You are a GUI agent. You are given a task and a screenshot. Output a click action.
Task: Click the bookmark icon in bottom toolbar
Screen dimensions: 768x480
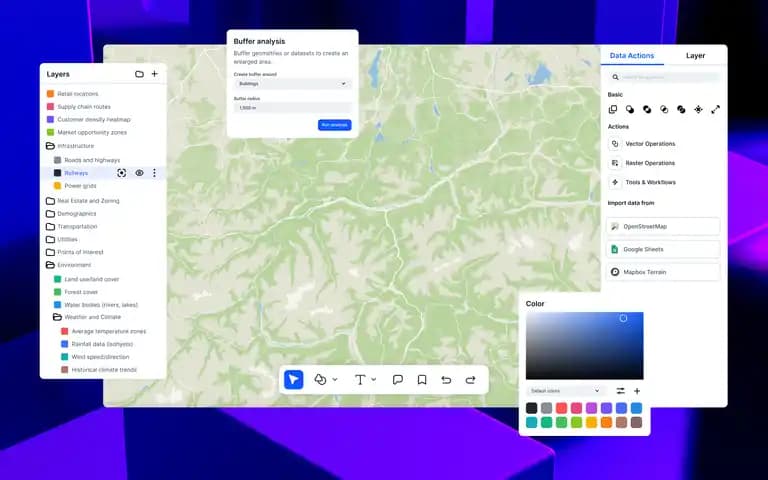coord(422,380)
